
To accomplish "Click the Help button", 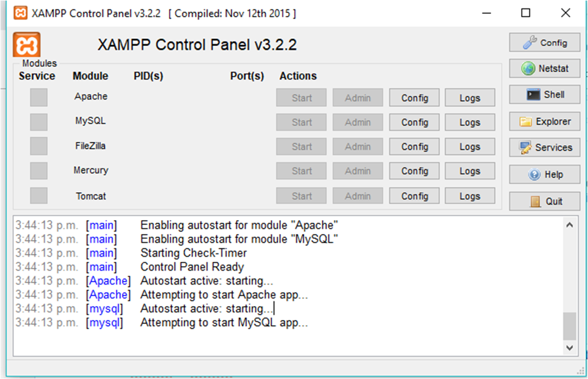I will tap(545, 174).
